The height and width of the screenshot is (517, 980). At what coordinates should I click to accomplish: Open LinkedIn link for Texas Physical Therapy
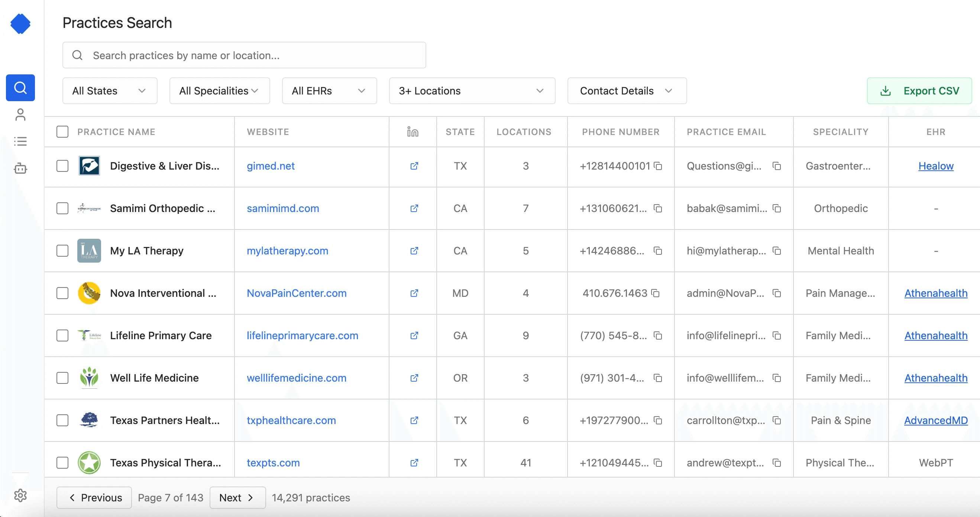coord(414,463)
